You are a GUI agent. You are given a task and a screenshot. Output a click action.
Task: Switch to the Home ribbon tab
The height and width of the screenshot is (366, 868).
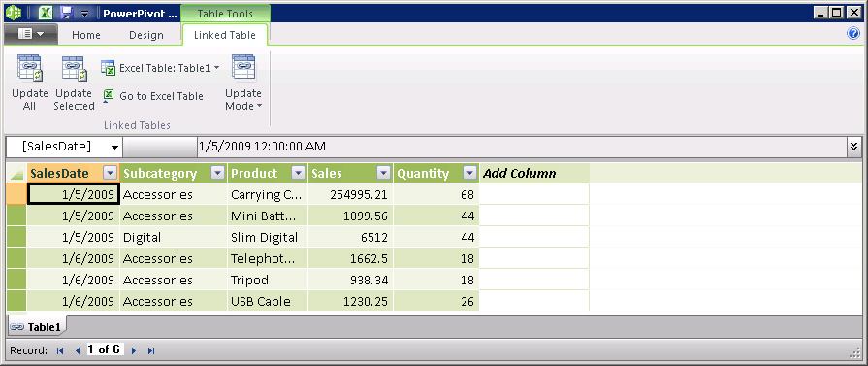tap(85, 35)
